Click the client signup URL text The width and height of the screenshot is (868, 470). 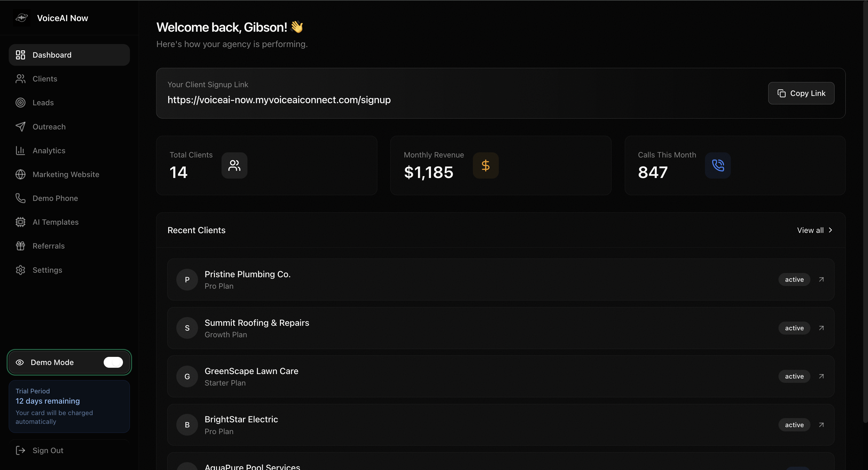pos(279,100)
